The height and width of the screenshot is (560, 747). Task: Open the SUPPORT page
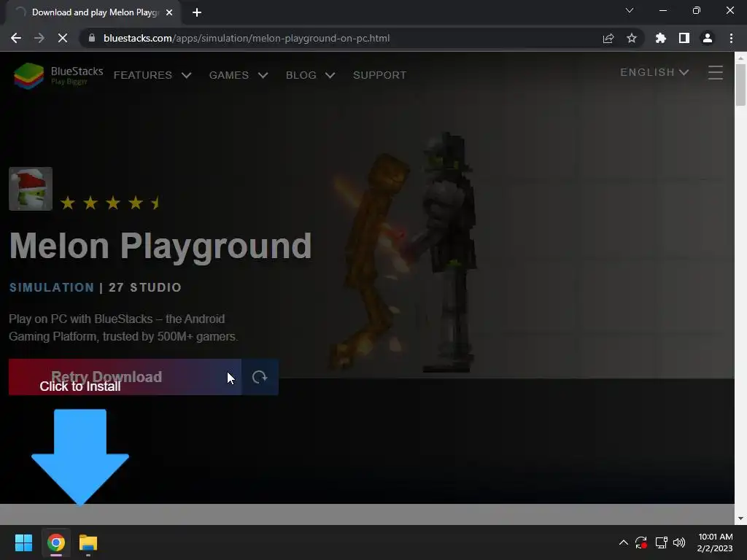pos(379,75)
